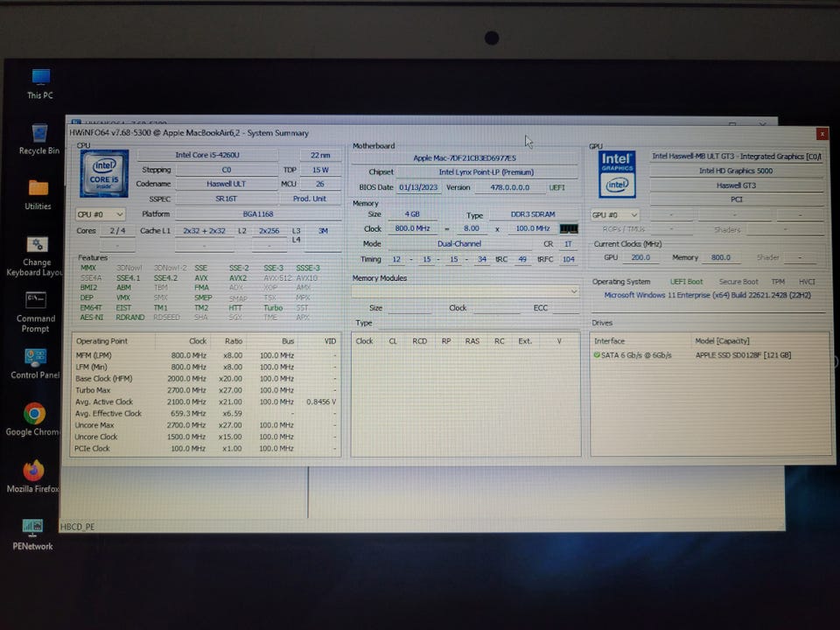The image size is (840, 630).
Task: Click the UEFI Boot indicator
Action: click(x=686, y=282)
